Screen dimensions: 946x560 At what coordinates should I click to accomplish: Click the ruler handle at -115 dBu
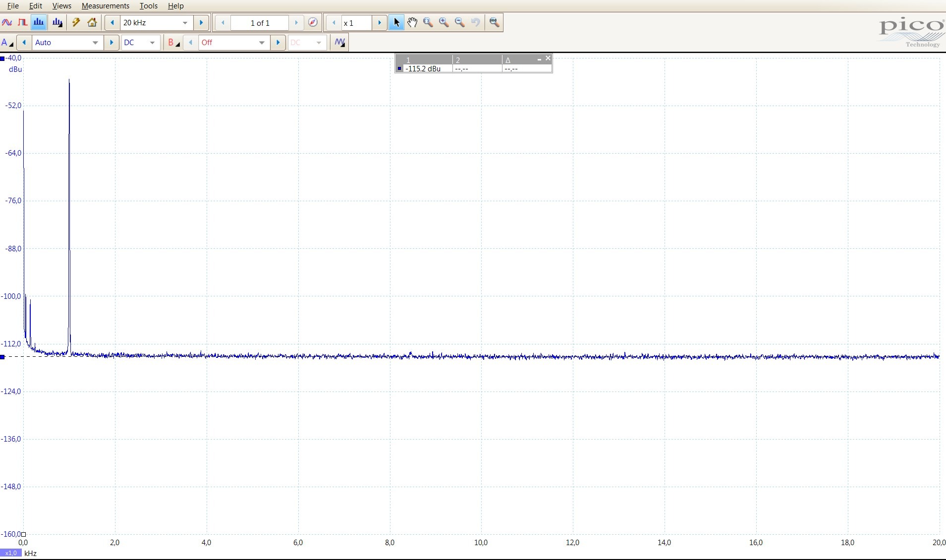pos(2,357)
